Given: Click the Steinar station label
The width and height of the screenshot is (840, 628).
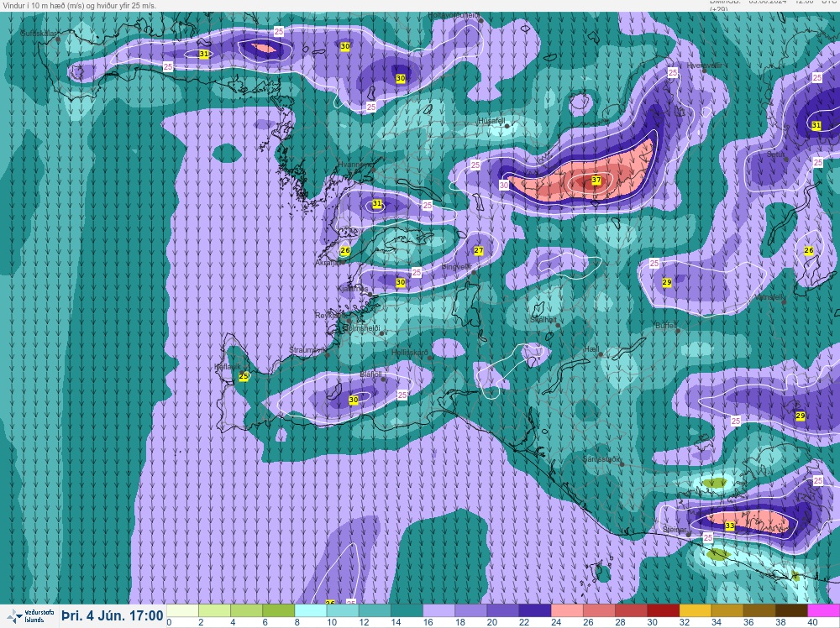Looking at the screenshot, I should click(675, 530).
